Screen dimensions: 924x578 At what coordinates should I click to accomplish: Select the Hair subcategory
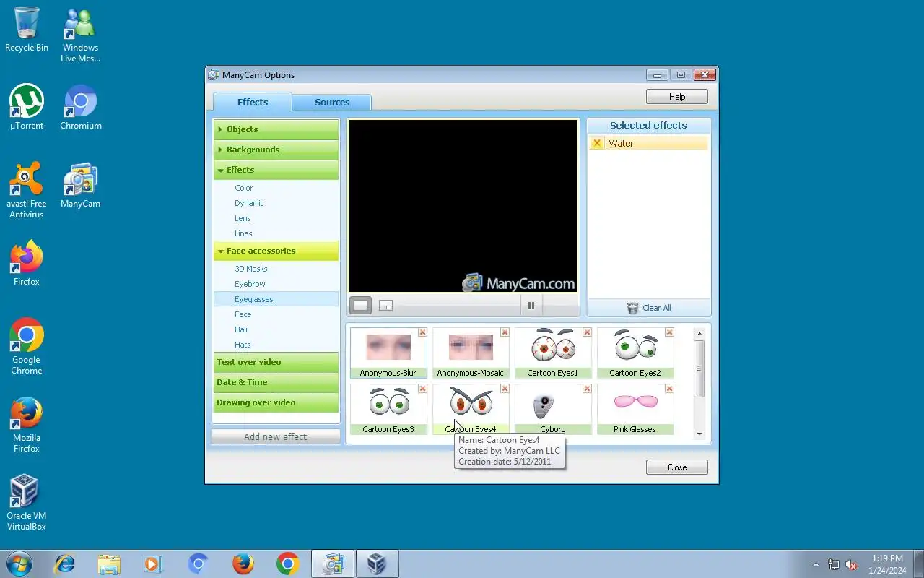pyautogui.click(x=242, y=329)
